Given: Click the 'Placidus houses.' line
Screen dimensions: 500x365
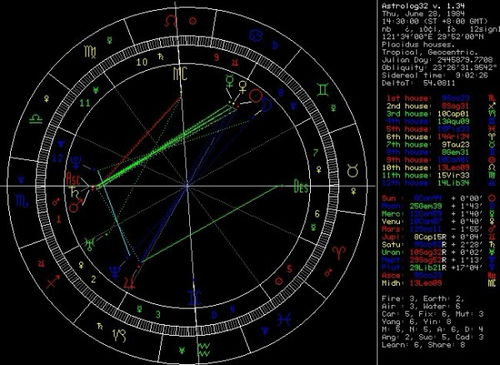Looking at the screenshot, I should [x=418, y=44].
